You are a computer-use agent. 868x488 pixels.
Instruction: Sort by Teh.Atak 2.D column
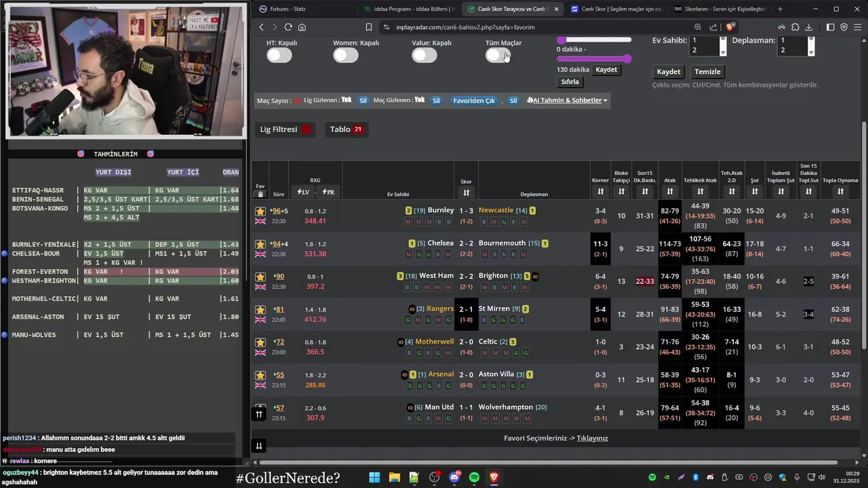point(732,192)
